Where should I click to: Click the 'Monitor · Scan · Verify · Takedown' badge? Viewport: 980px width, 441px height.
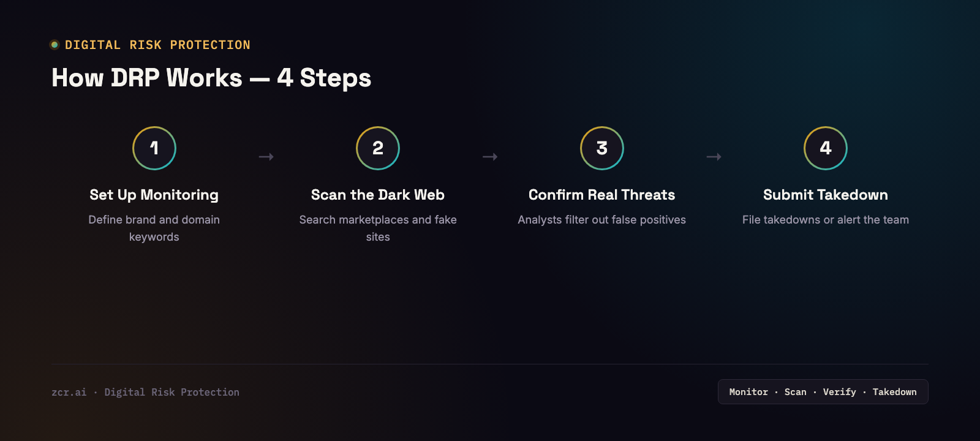point(823,392)
